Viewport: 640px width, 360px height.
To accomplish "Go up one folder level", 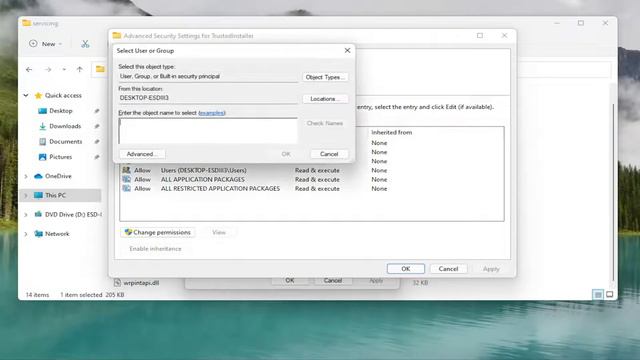I will [x=80, y=69].
